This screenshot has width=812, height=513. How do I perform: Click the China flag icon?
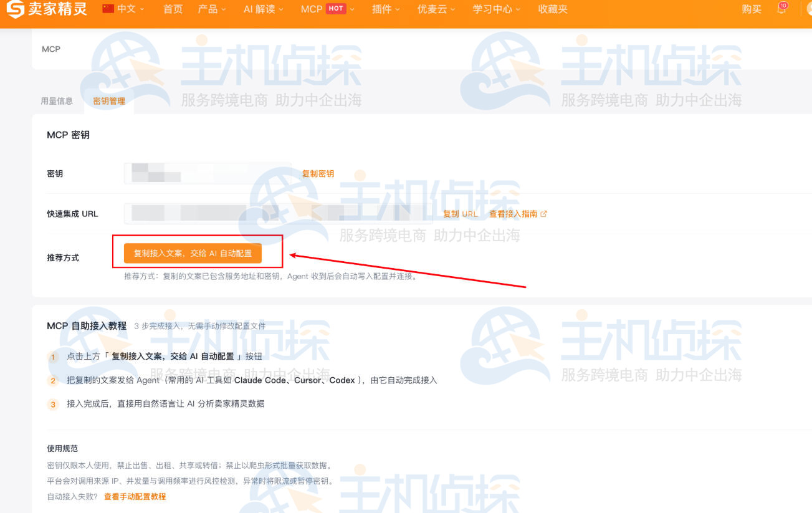pos(108,9)
